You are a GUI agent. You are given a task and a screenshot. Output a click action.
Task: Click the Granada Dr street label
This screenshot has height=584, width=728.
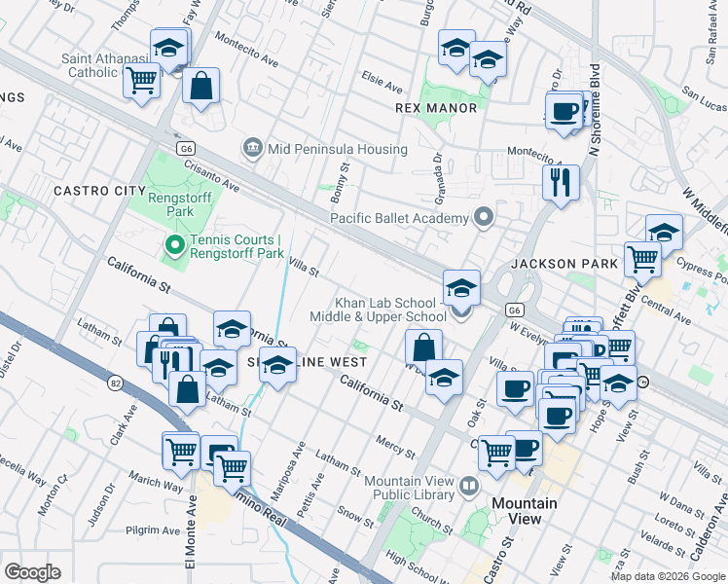point(439,179)
